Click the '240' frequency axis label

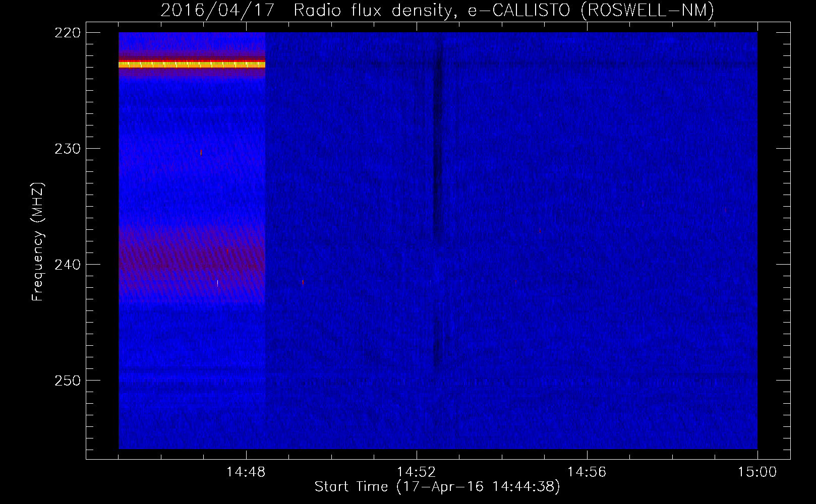[x=68, y=265]
